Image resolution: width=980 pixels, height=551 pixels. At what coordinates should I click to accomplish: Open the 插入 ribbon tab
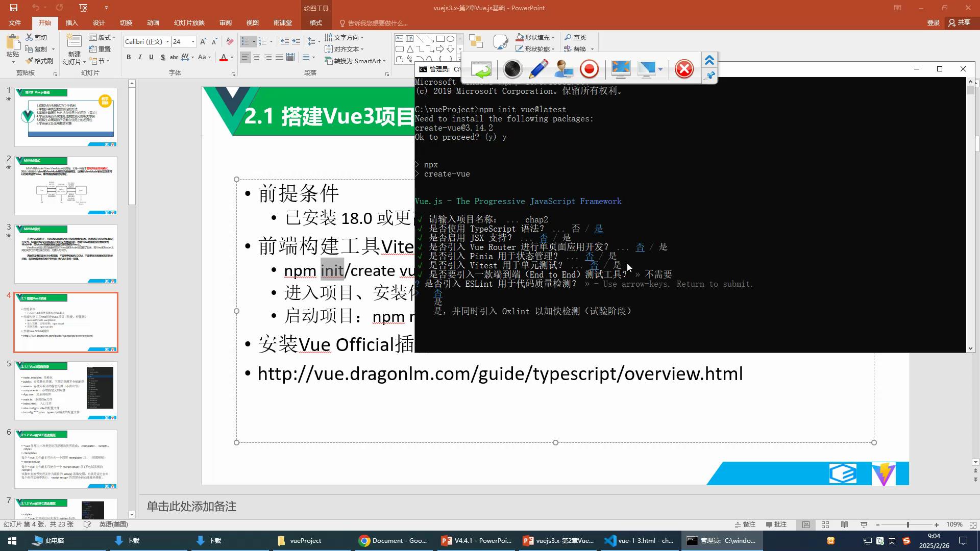coord(71,23)
